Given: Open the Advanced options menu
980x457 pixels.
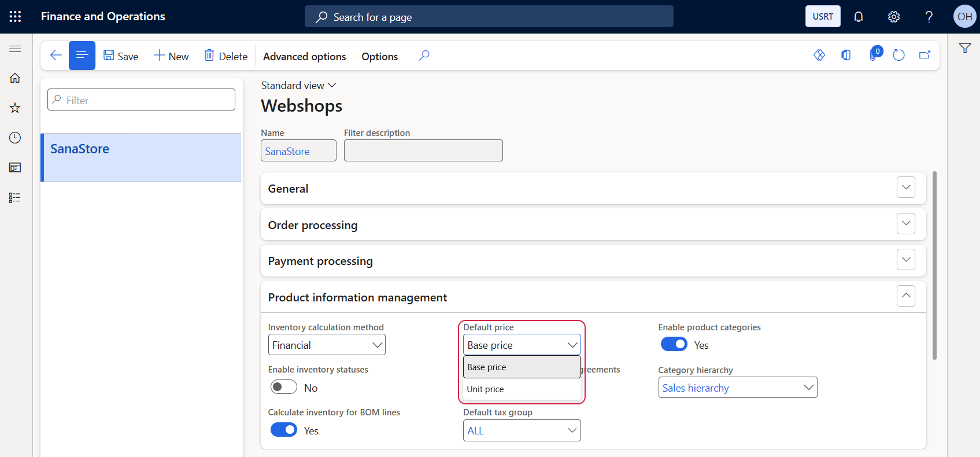Looking at the screenshot, I should (305, 57).
